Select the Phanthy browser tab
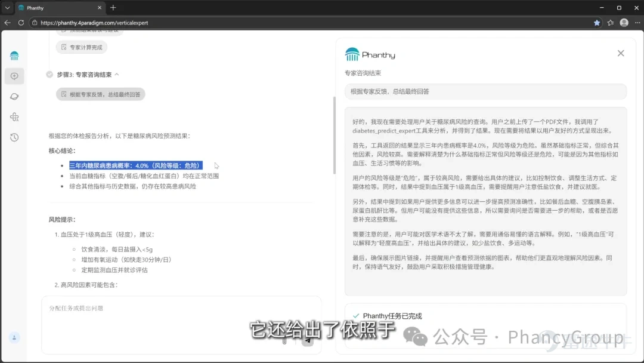This screenshot has width=644, height=363. pos(60,8)
